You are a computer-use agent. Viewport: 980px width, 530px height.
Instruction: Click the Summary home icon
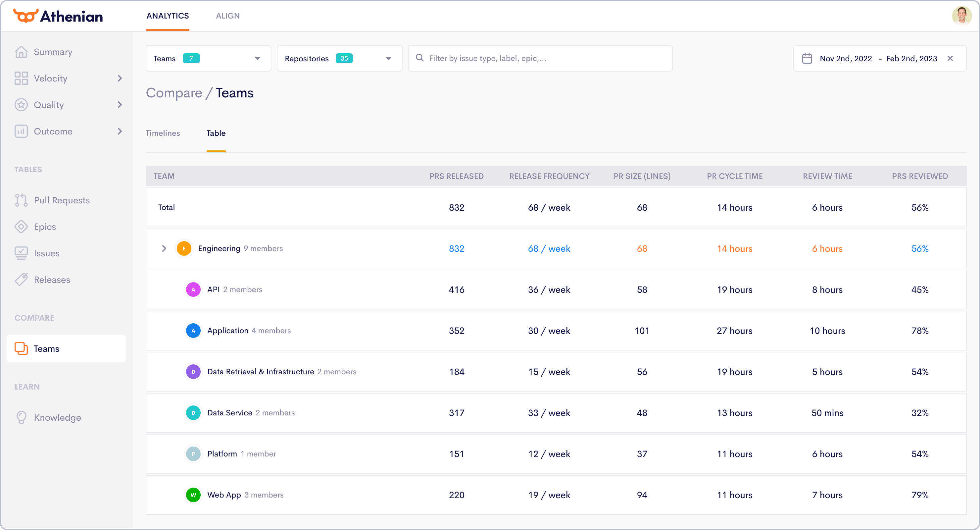pyautogui.click(x=21, y=52)
